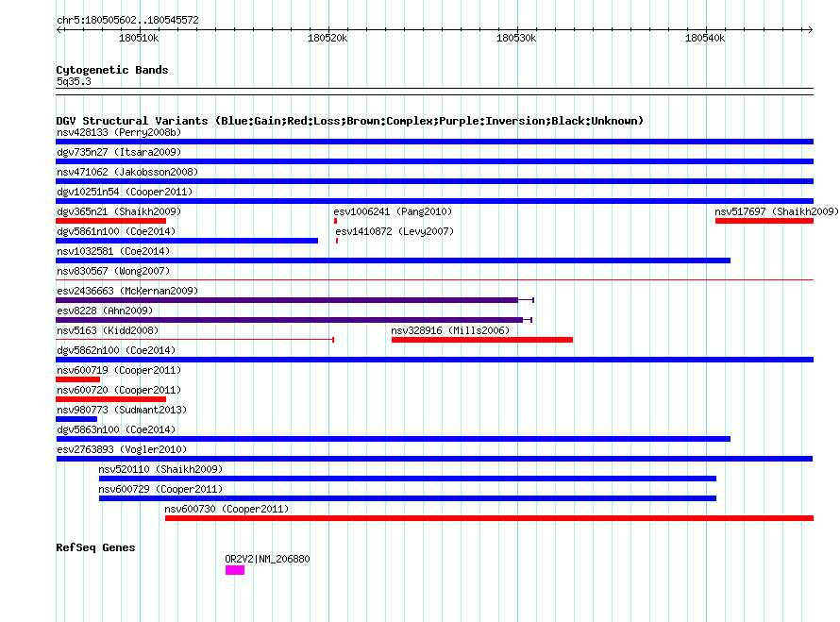Select the nsv1032581 blue gain bar
Screen dimensions: 840x622
coord(394,261)
